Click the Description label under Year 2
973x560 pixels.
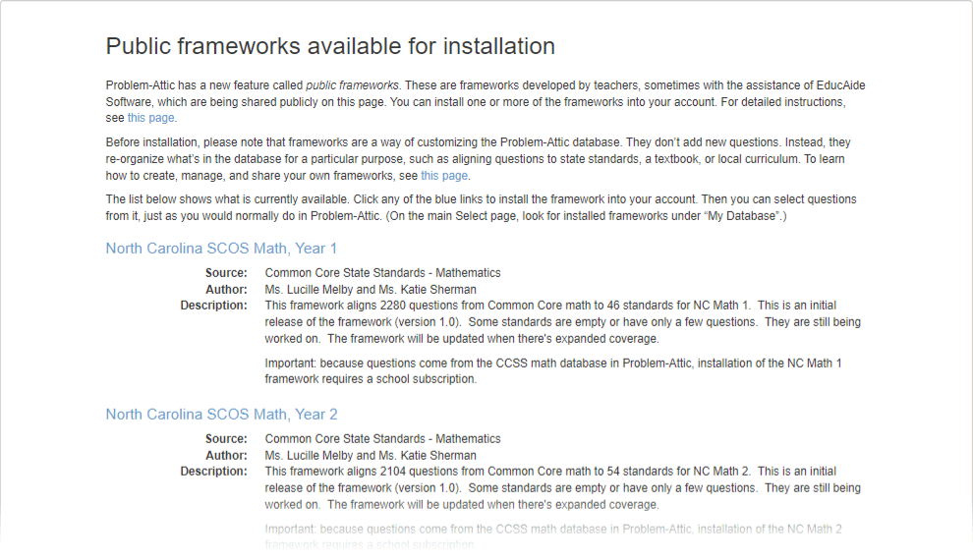click(x=213, y=472)
